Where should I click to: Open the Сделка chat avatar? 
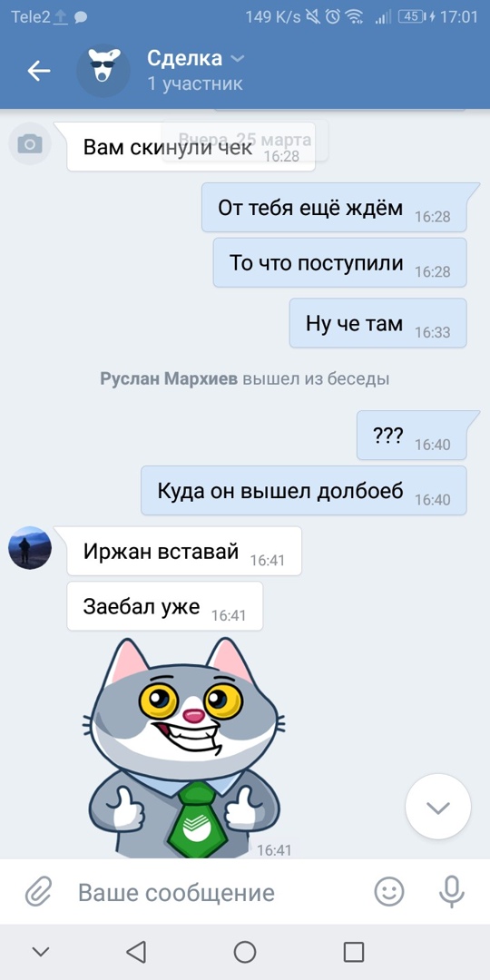[x=103, y=71]
